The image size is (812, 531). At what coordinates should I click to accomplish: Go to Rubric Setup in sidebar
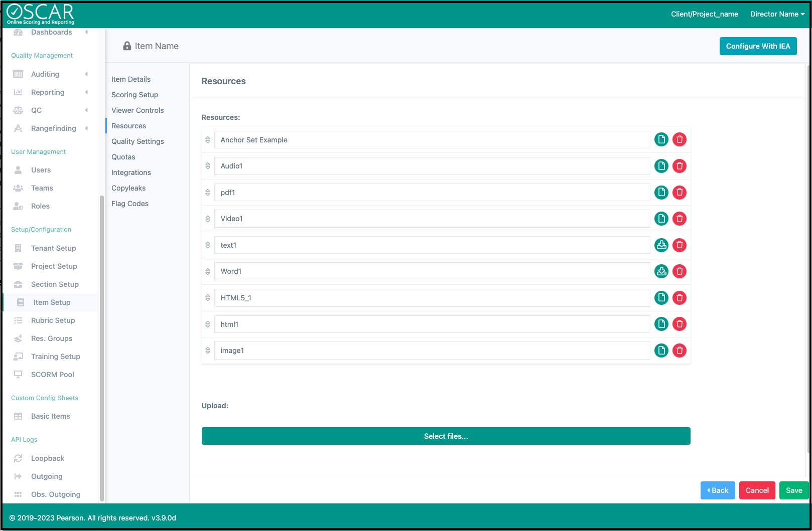pos(53,320)
